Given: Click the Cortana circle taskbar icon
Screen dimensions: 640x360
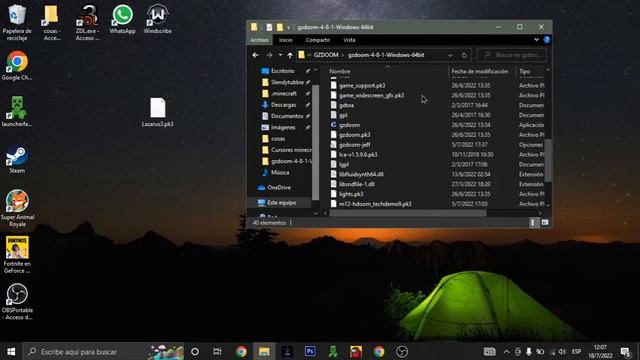Looking at the screenshot, I should click(195, 351).
